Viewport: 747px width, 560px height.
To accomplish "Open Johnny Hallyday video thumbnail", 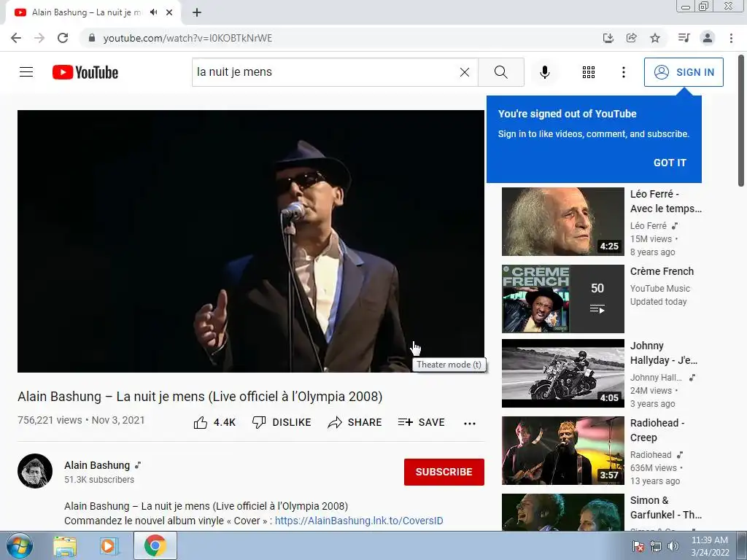I will click(562, 373).
